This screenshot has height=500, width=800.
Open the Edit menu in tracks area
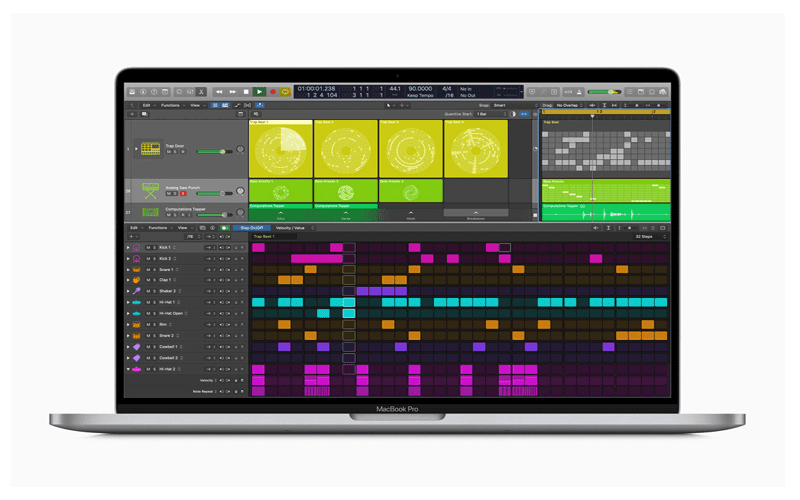[x=146, y=105]
